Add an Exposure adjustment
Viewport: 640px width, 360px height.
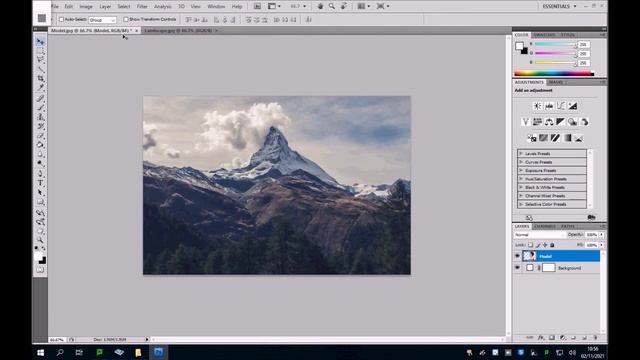[x=573, y=106]
